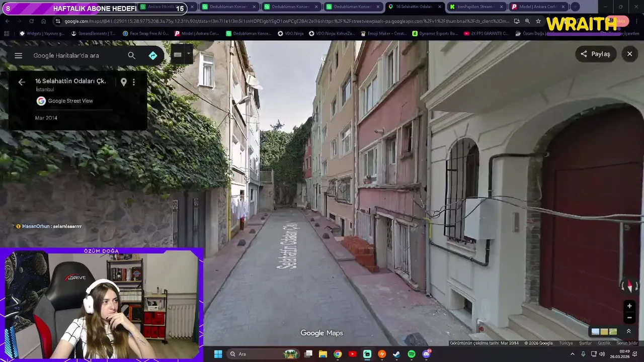Select the green map imagery thumbnail
Image resolution: width=644 pixels, height=362 pixels.
point(613,332)
